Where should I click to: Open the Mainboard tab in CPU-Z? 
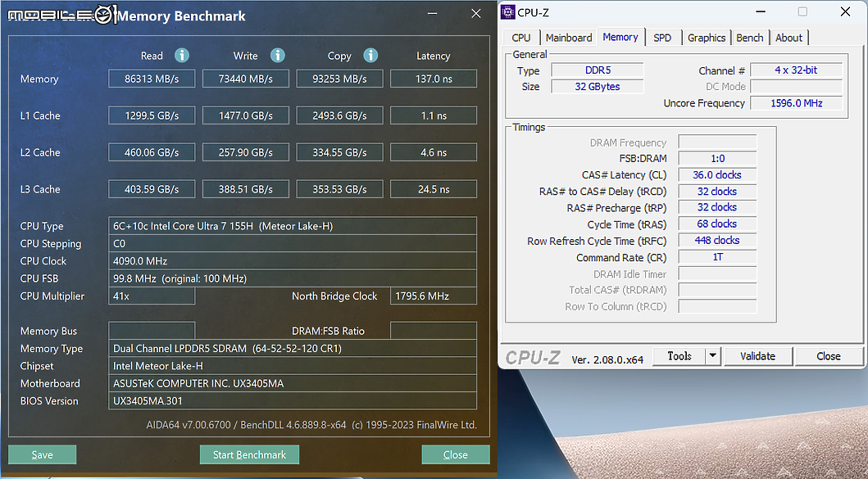pyautogui.click(x=569, y=38)
